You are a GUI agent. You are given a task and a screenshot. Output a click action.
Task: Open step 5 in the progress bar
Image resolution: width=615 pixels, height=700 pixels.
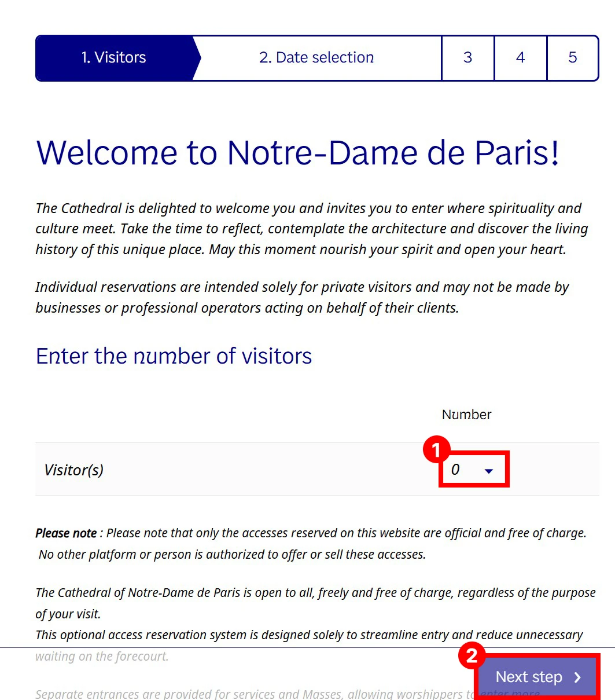point(572,58)
